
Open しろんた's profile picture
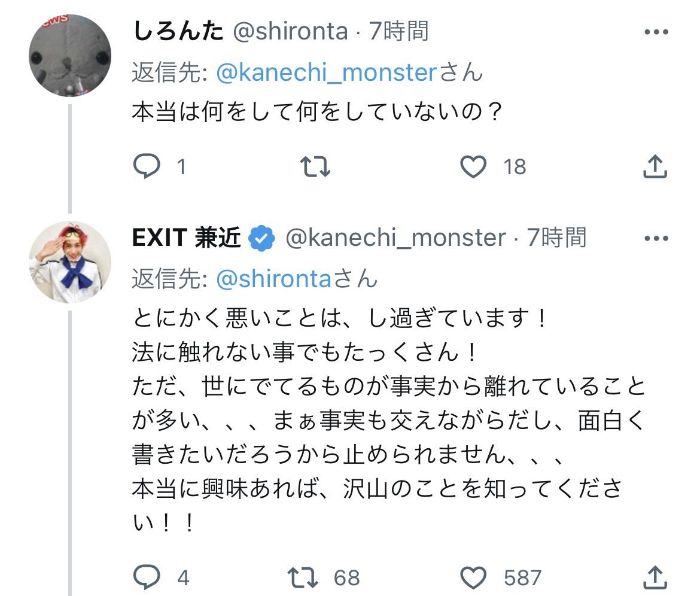tap(70, 56)
